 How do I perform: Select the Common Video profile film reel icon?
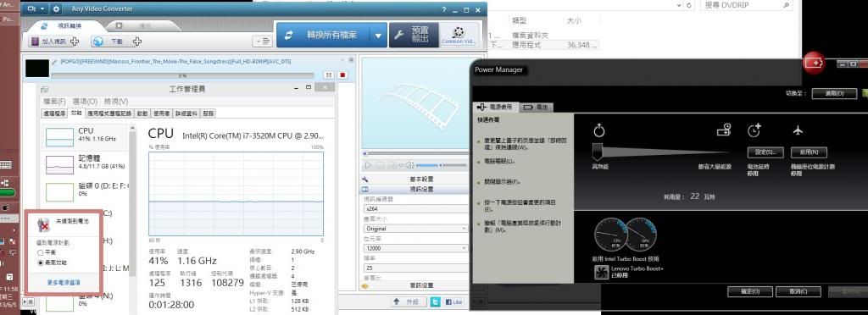click(x=458, y=35)
